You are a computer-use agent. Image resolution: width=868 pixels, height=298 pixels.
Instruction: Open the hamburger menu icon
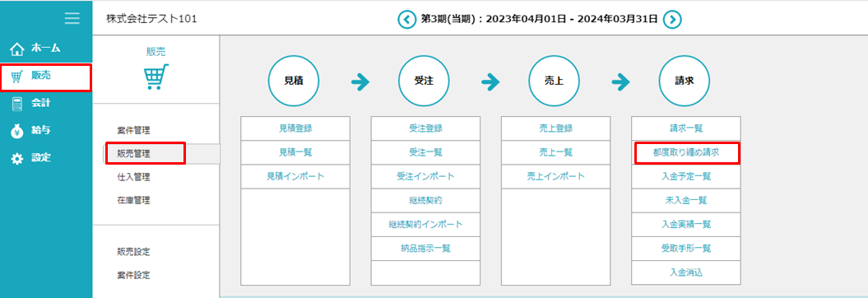coord(72,18)
